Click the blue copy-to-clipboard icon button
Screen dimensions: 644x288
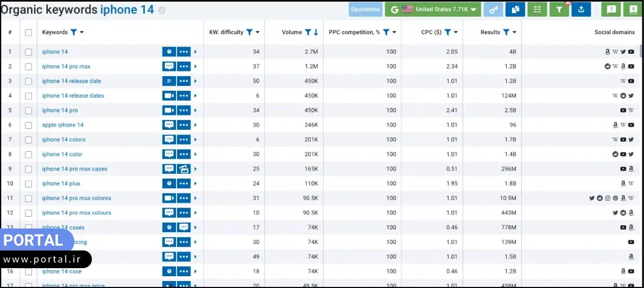click(x=515, y=10)
